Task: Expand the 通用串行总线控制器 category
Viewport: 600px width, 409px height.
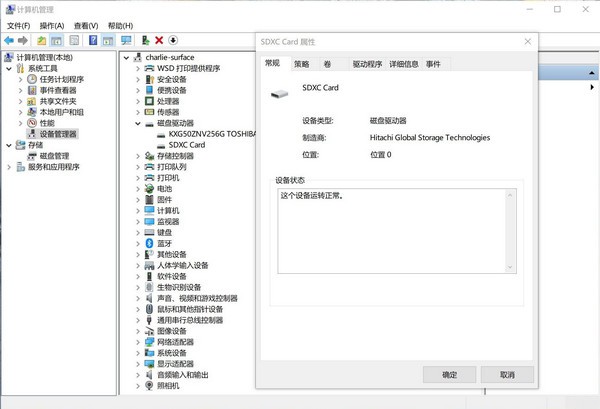Action: pos(138,320)
